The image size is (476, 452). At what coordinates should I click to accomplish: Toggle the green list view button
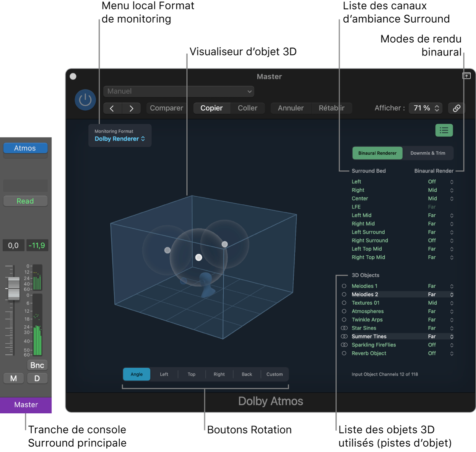(x=444, y=131)
